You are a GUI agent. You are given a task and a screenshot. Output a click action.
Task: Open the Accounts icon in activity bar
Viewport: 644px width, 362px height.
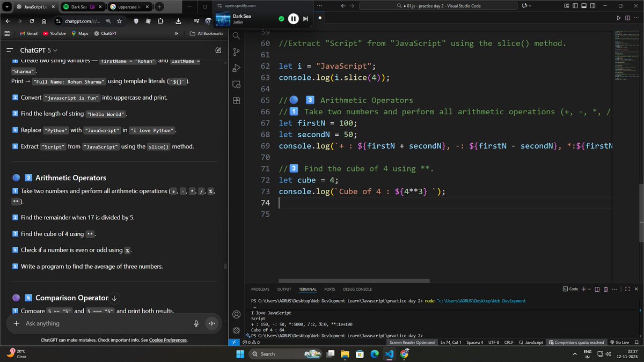(236, 314)
